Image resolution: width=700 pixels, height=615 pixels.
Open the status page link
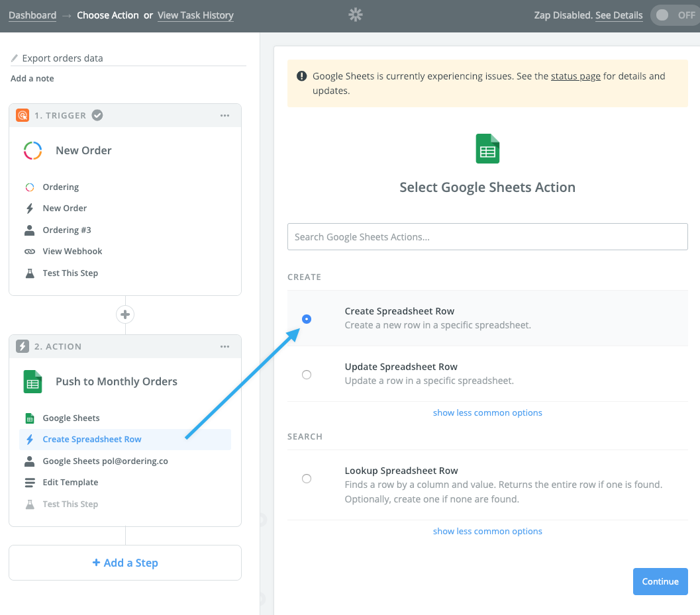tap(575, 76)
